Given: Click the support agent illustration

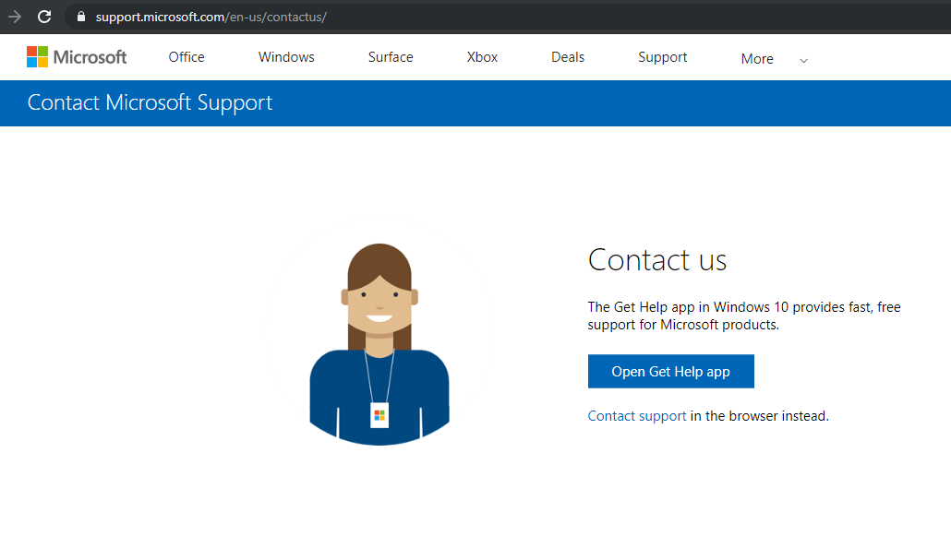Looking at the screenshot, I should [379, 344].
